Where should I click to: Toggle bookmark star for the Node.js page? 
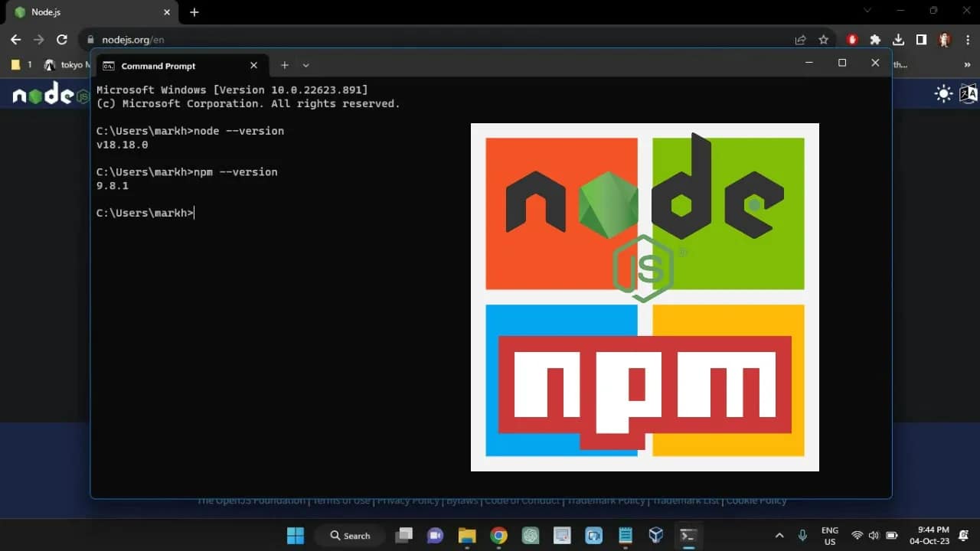[x=824, y=40]
